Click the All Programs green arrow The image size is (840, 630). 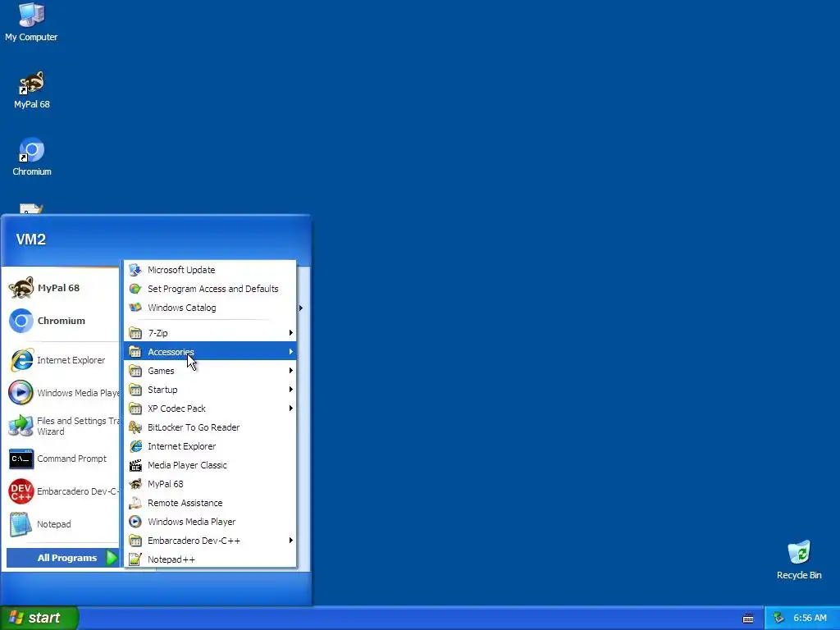(112, 558)
